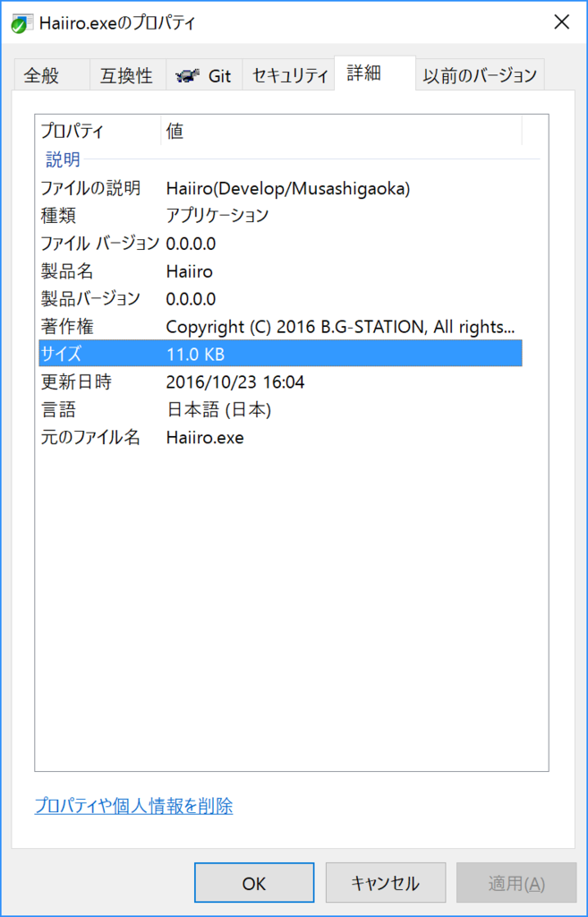Select the 製品名 property row
The height and width of the screenshot is (917, 588).
click(x=280, y=271)
